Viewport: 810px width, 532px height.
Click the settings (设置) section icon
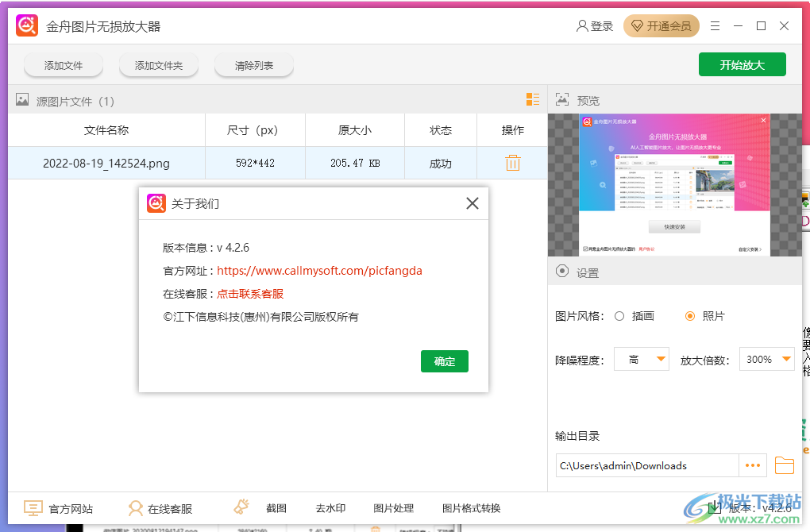click(562, 272)
